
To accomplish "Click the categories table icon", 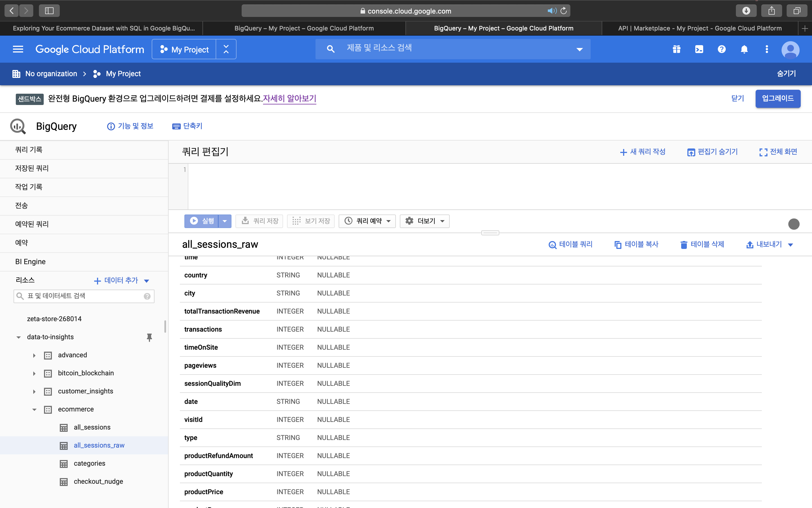I will (64, 464).
